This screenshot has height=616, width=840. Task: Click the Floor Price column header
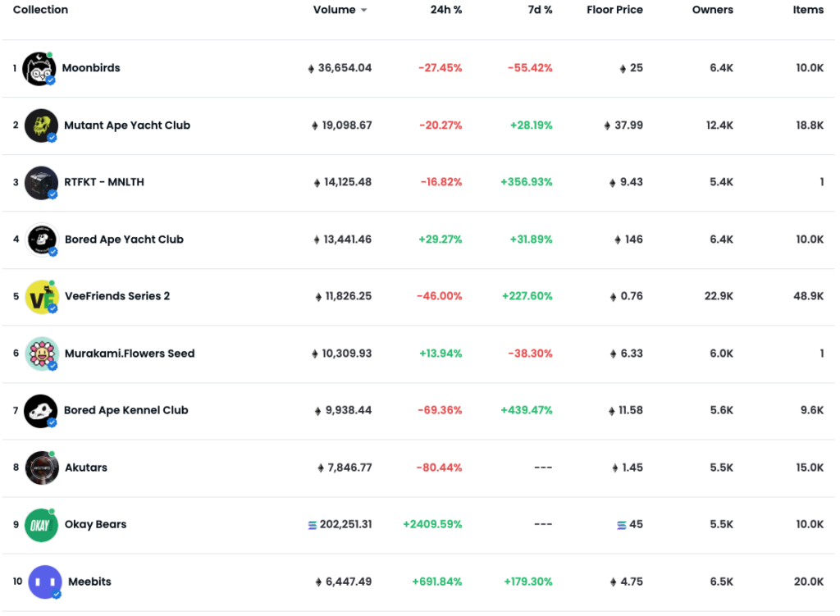pos(614,10)
